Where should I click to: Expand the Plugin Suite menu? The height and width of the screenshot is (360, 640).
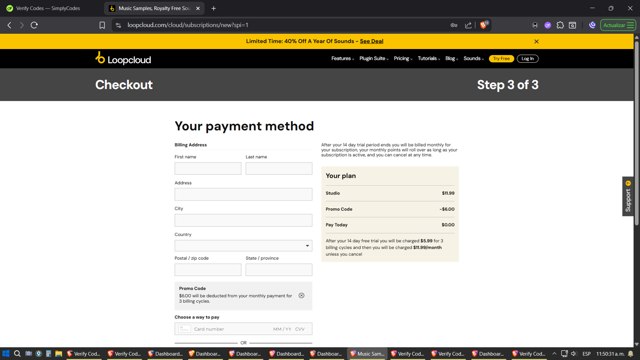click(373, 59)
